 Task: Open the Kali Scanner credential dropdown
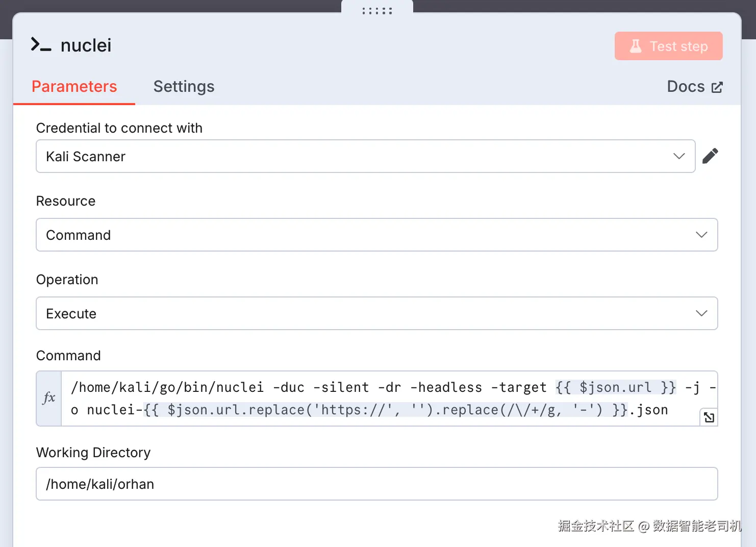tap(366, 156)
